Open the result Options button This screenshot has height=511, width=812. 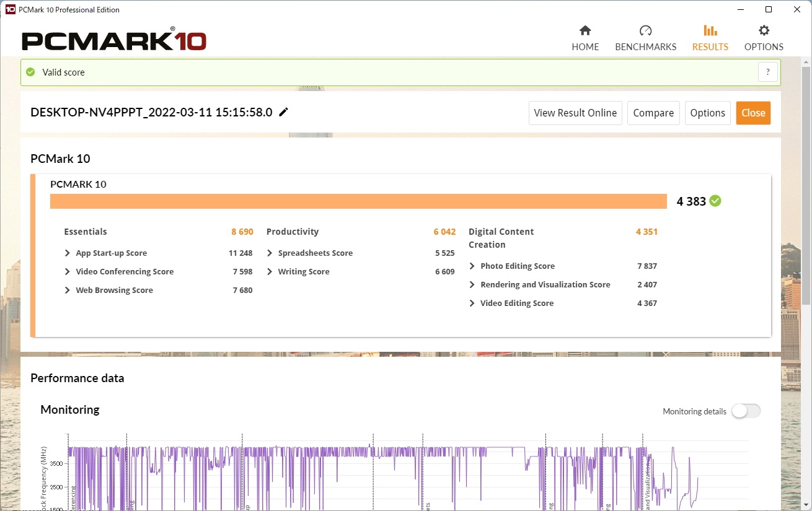point(708,113)
